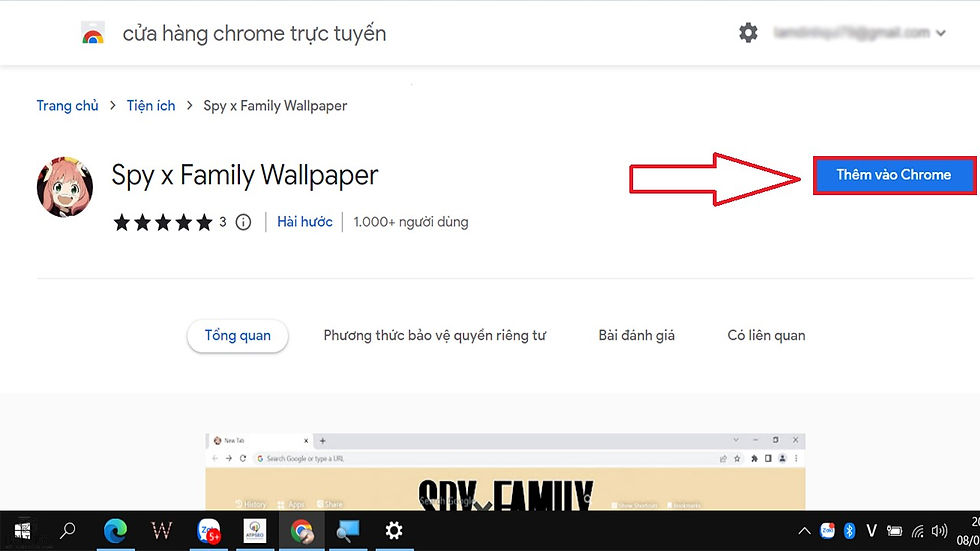
Task: Open the Windows Start menu
Action: point(22,531)
